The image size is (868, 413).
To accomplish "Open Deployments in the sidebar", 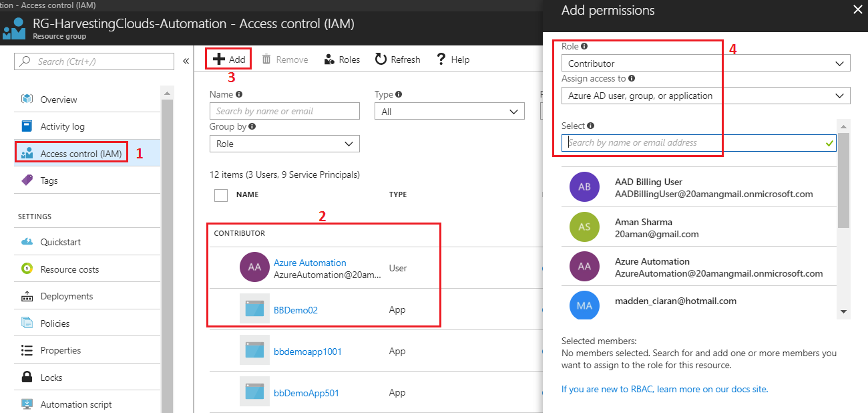I will pyautogui.click(x=87, y=296).
